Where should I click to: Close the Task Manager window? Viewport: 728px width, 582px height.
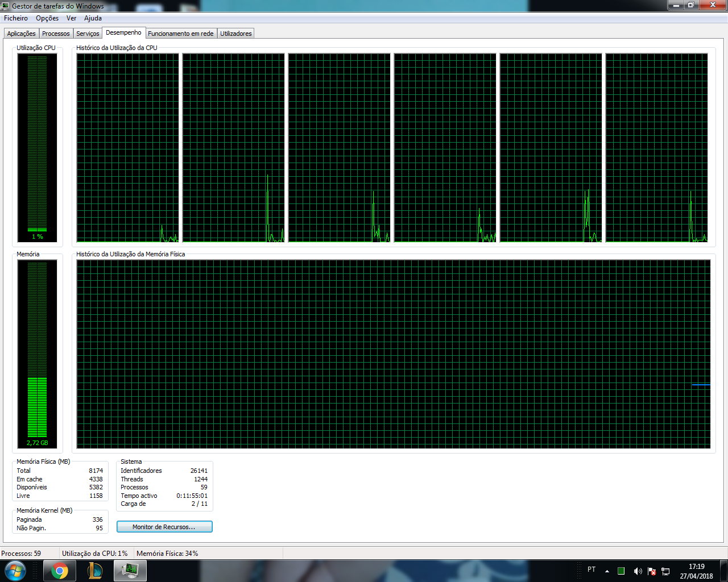click(x=712, y=5)
